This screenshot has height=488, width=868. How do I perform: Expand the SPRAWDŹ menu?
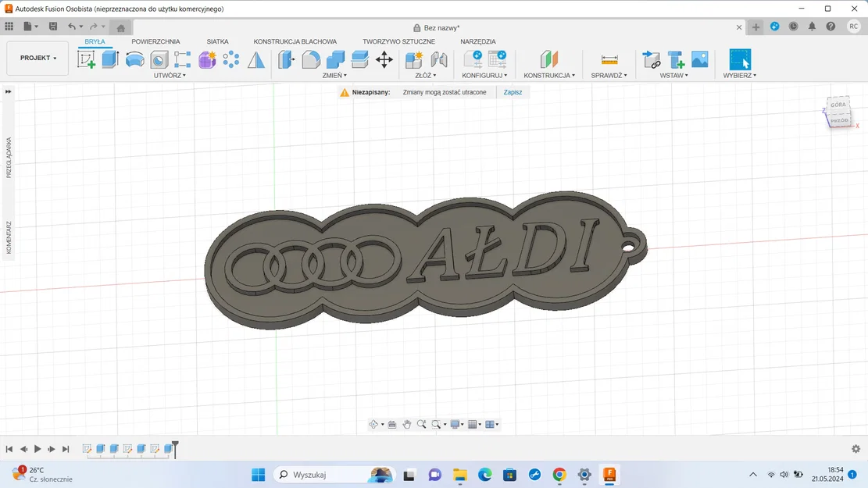click(x=609, y=75)
